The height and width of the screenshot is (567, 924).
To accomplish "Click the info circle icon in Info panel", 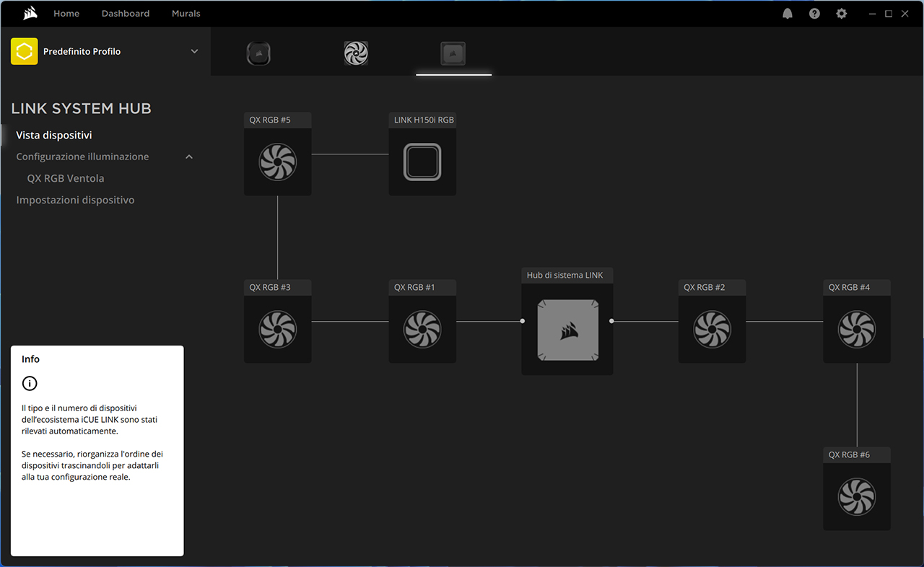I will pyautogui.click(x=30, y=384).
